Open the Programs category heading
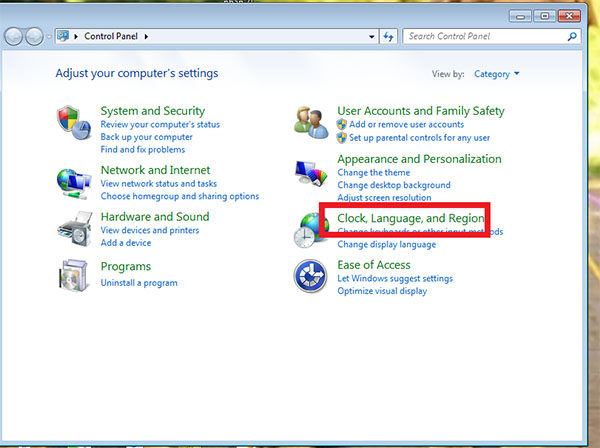The width and height of the screenshot is (600, 448). click(x=126, y=266)
